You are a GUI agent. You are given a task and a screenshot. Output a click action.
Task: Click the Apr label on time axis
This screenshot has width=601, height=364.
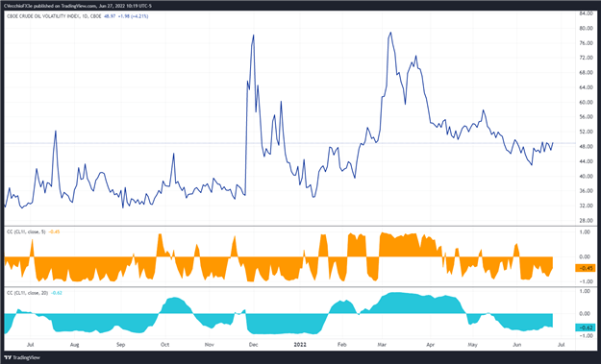pos(431,345)
